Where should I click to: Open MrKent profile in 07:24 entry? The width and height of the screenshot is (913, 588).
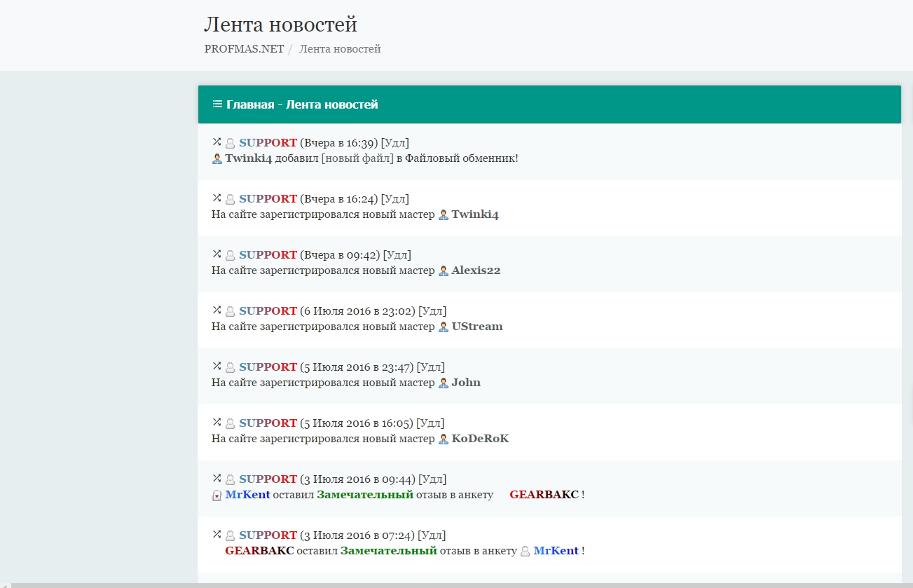coord(556,551)
